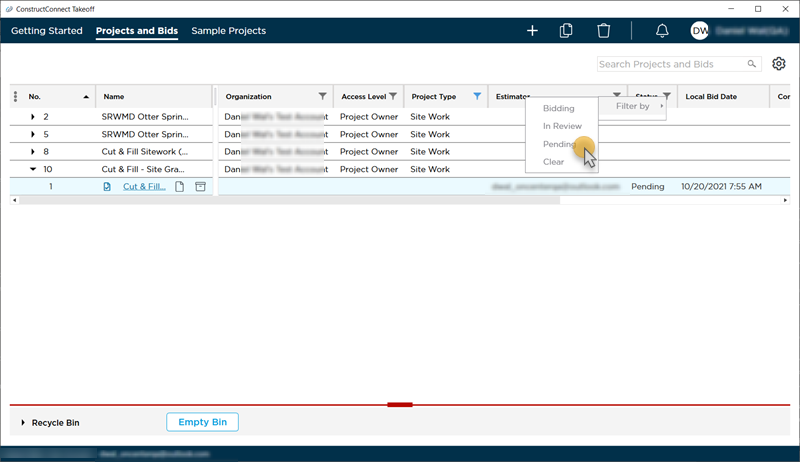Screen dimensions: 800x462
Task: Click the horizontal scrollbar thumb
Action: tap(289, 200)
